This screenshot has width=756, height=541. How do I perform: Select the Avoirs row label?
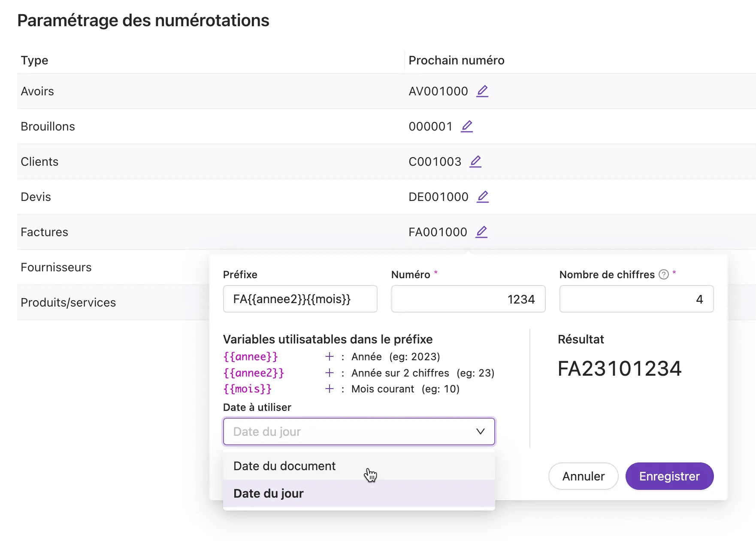pos(37,91)
